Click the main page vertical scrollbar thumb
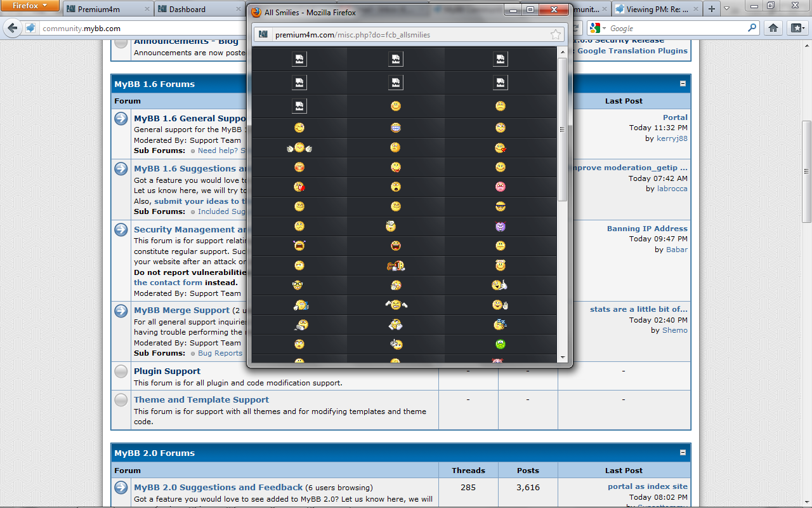Image resolution: width=812 pixels, height=508 pixels. click(806, 171)
